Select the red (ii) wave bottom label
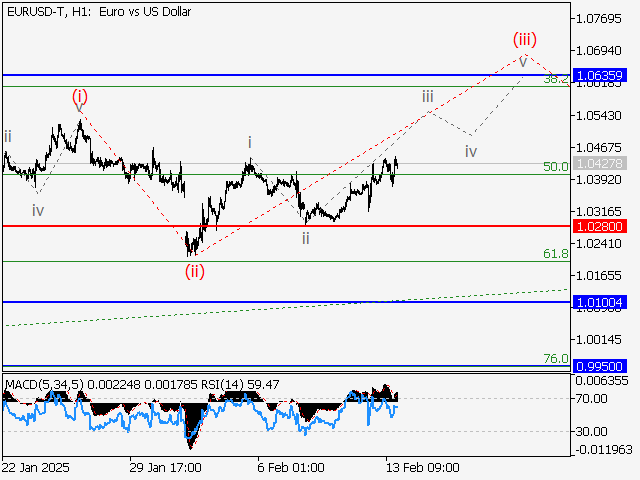The width and height of the screenshot is (640, 480). click(x=194, y=270)
